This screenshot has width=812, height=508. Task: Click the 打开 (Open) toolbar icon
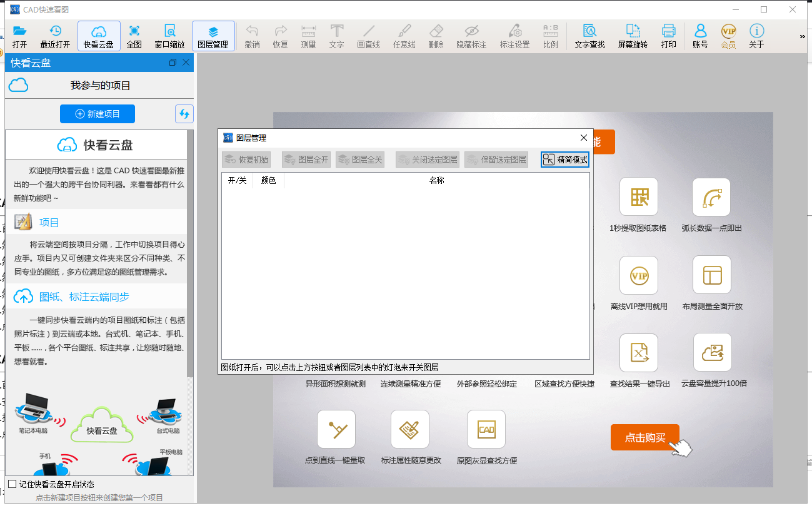tap(19, 36)
